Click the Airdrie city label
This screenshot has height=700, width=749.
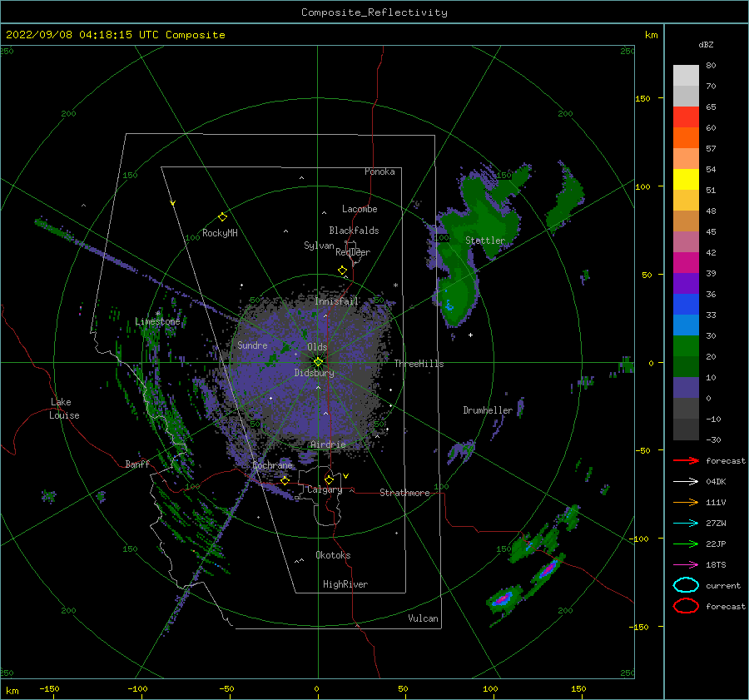328,444
